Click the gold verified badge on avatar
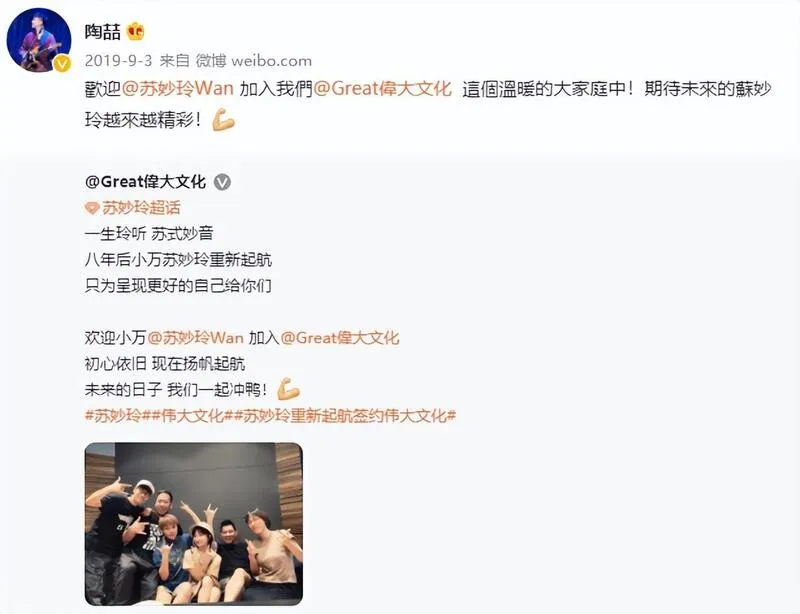800x614 pixels. tap(62, 64)
